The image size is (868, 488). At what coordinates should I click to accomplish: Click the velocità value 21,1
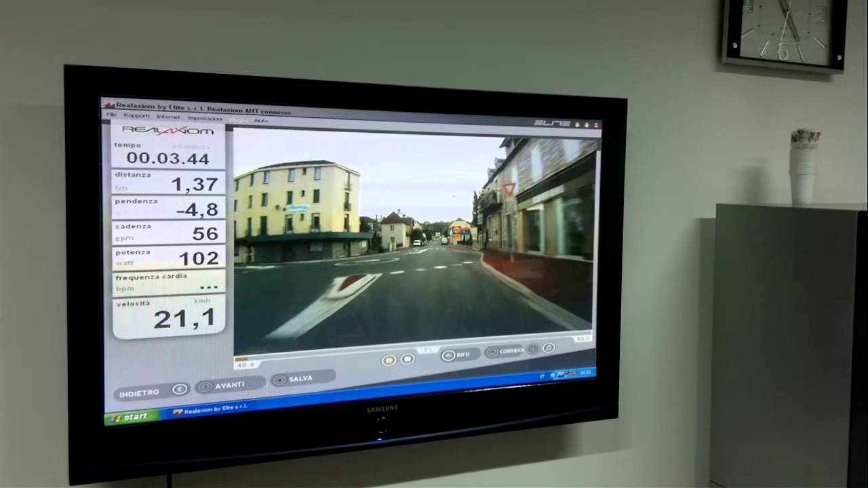184,319
